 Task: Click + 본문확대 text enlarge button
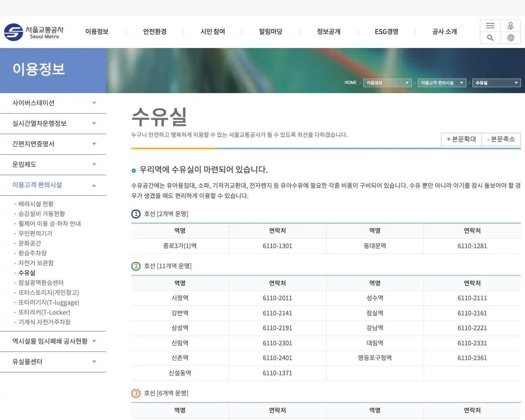(461, 139)
